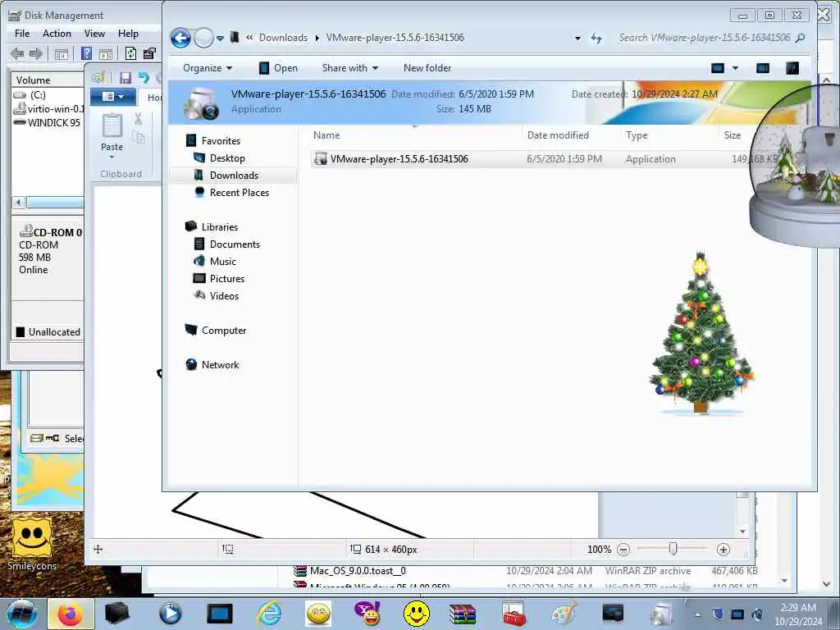The width and height of the screenshot is (840, 630).
Task: Expand the Share with menu
Action: coord(349,68)
